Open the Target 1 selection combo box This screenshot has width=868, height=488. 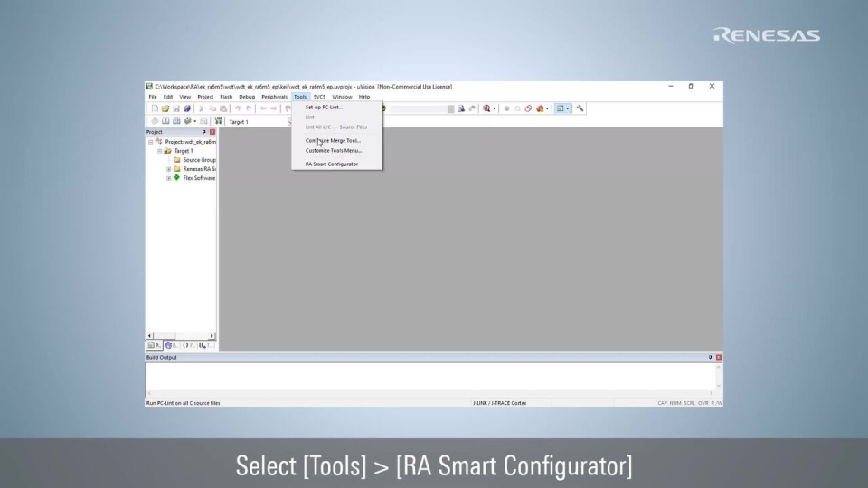point(259,122)
